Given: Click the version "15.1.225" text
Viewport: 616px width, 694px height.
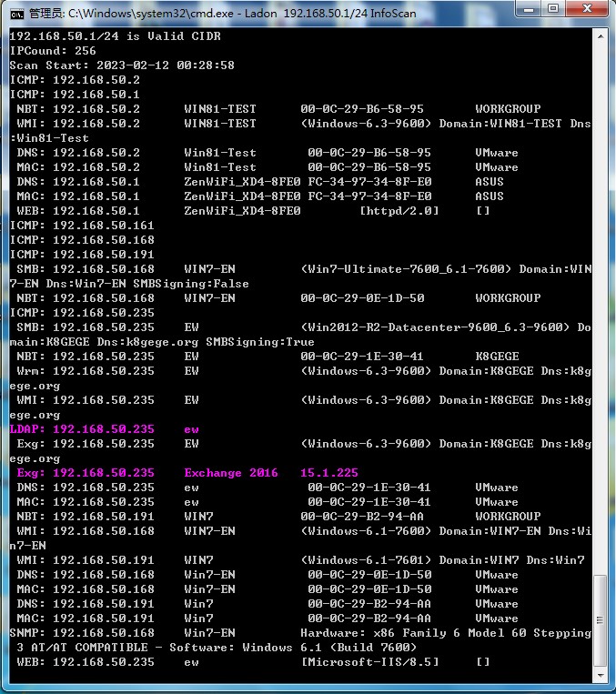Looking at the screenshot, I should 329,473.
